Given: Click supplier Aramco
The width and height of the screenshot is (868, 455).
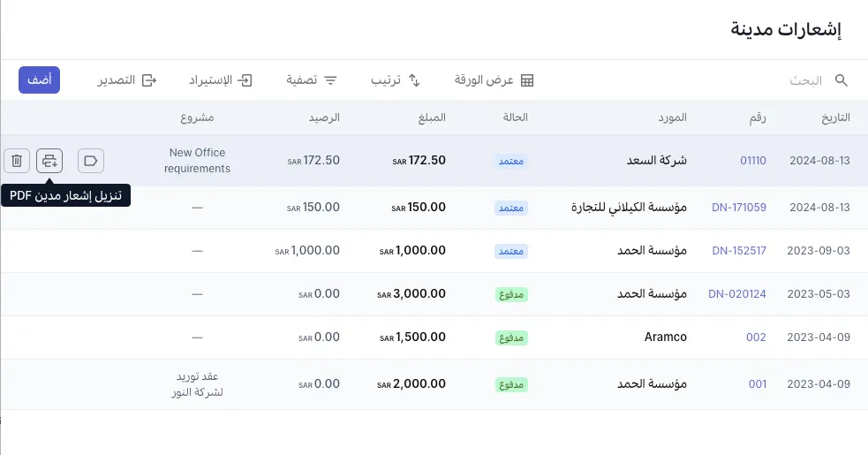Looking at the screenshot, I should [666, 337].
